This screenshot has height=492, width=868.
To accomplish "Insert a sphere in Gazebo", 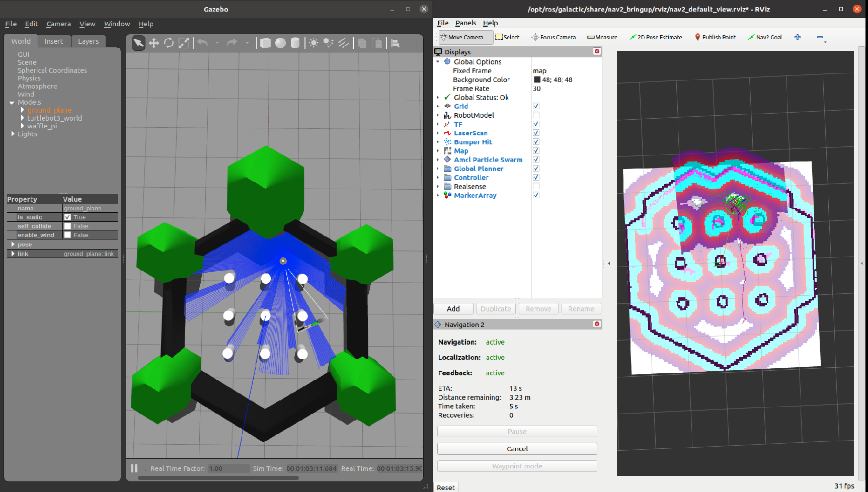I will (280, 43).
